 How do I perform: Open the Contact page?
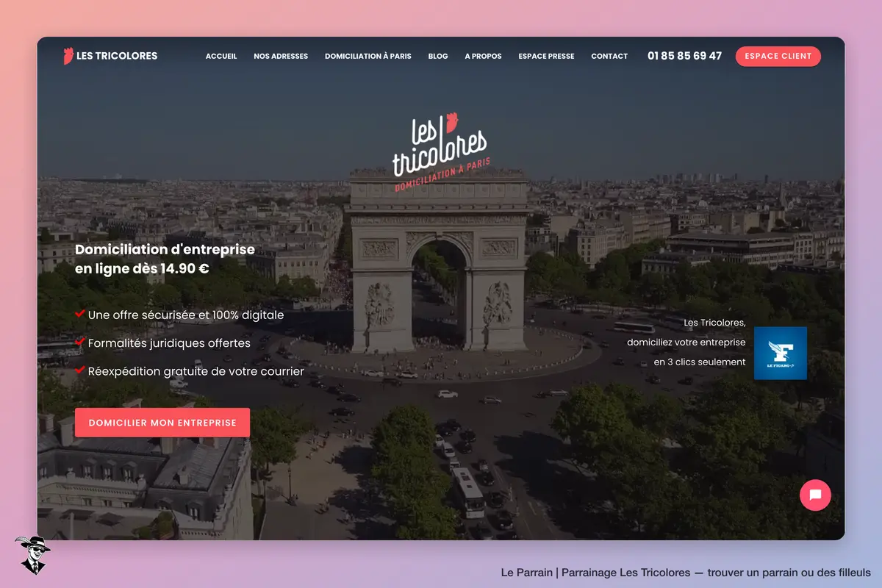point(609,57)
